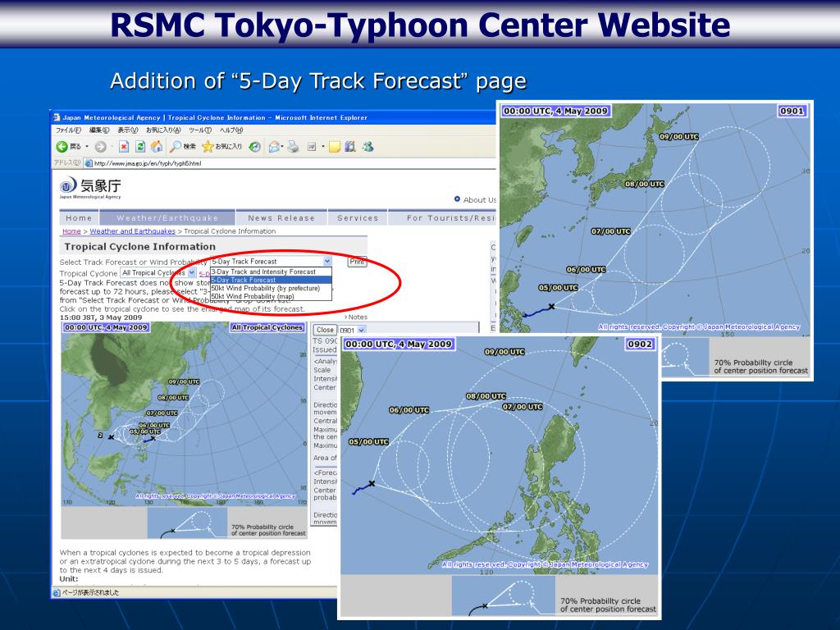The width and height of the screenshot is (840, 630).
Task: Click the page icon in the address bar
Action: point(89,163)
